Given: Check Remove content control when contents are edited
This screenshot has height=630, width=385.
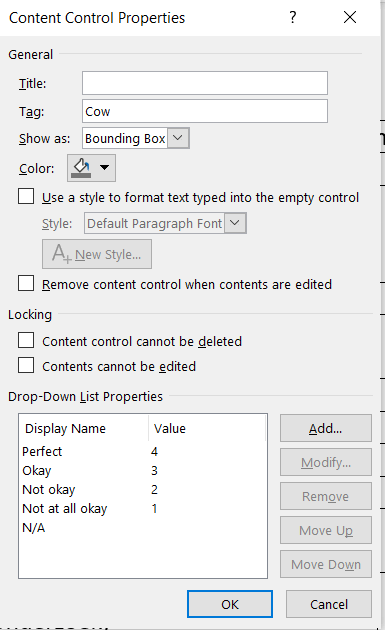Looking at the screenshot, I should (26, 284).
